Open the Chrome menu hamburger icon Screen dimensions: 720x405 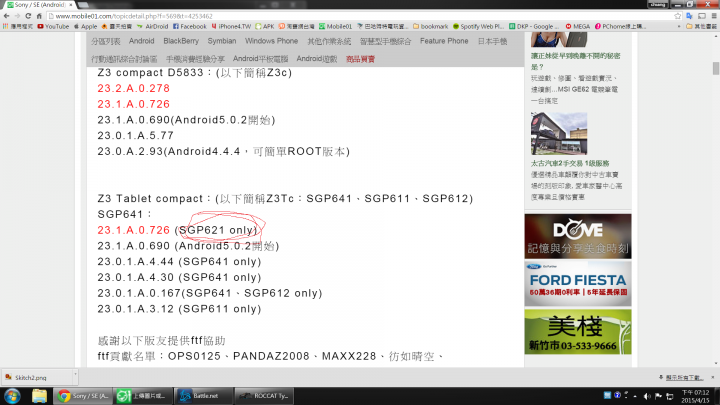click(x=714, y=16)
